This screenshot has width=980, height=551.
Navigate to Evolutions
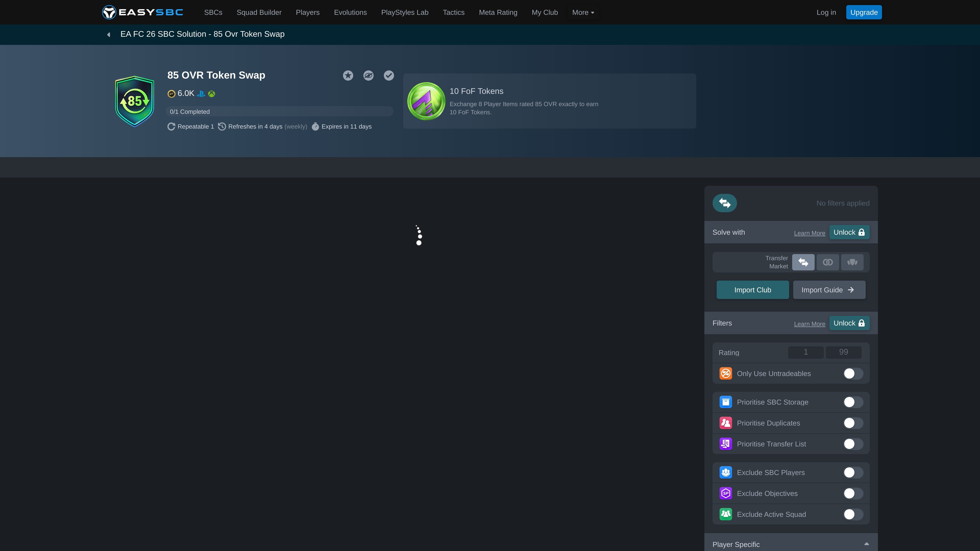tap(350, 12)
